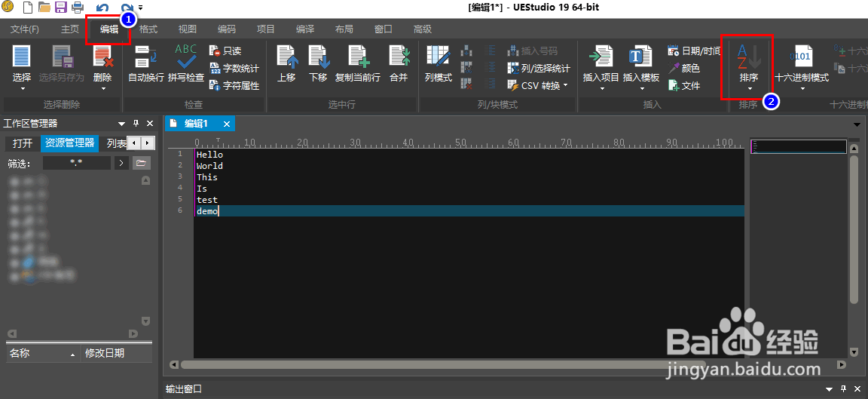Insert 日期/时间 date and time
The height and width of the screenshot is (399, 868).
(694, 51)
